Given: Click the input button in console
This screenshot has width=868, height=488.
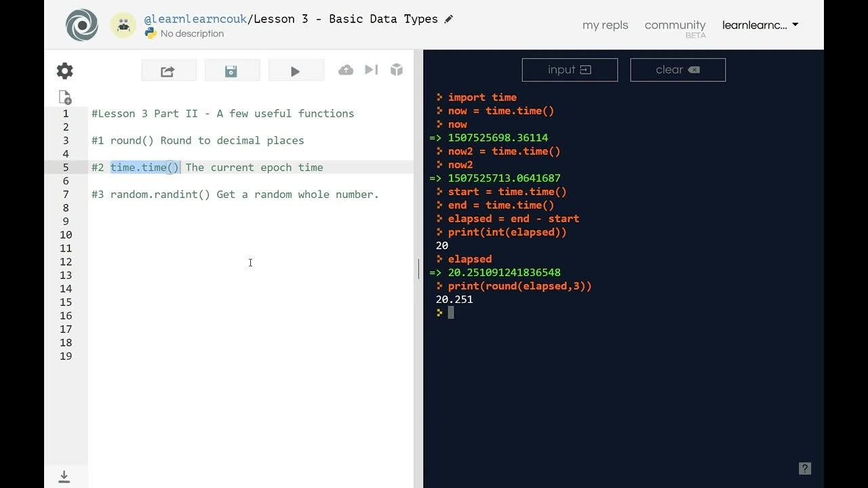Looking at the screenshot, I should click(570, 70).
